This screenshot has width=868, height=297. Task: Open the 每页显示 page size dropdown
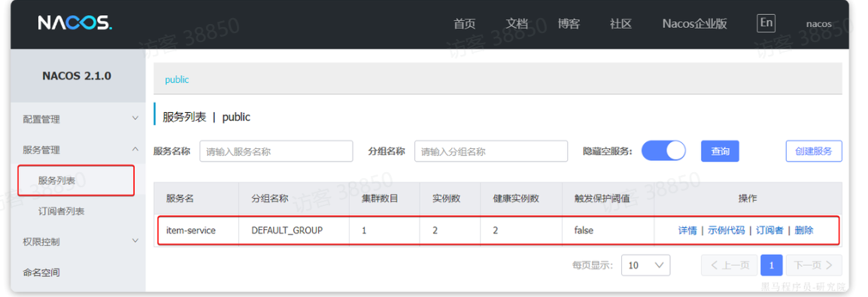pyautogui.click(x=645, y=265)
